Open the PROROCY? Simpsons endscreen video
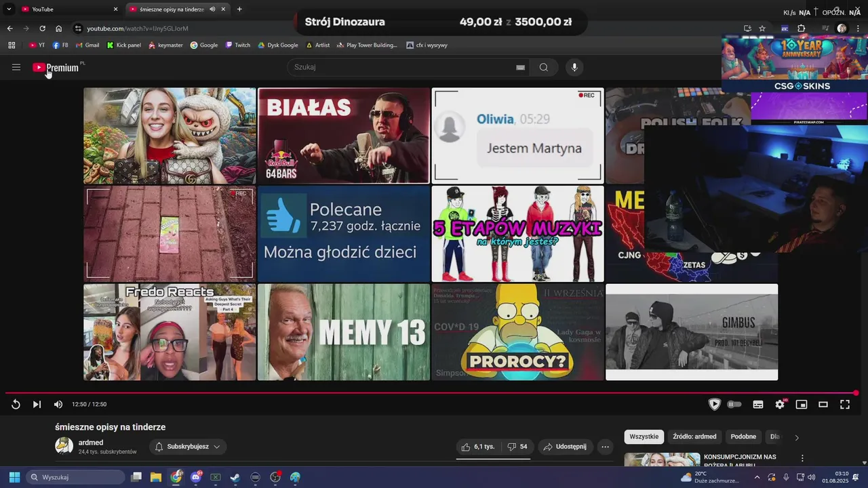This screenshot has height=488, width=868. click(517, 332)
